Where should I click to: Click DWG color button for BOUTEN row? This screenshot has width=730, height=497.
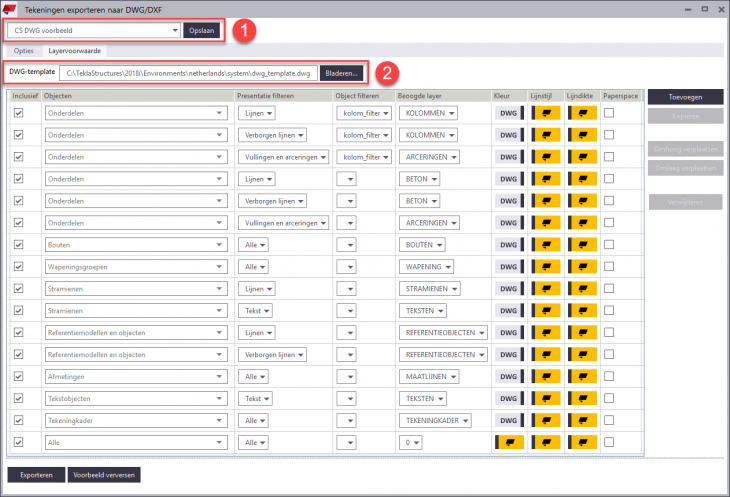[x=509, y=244]
